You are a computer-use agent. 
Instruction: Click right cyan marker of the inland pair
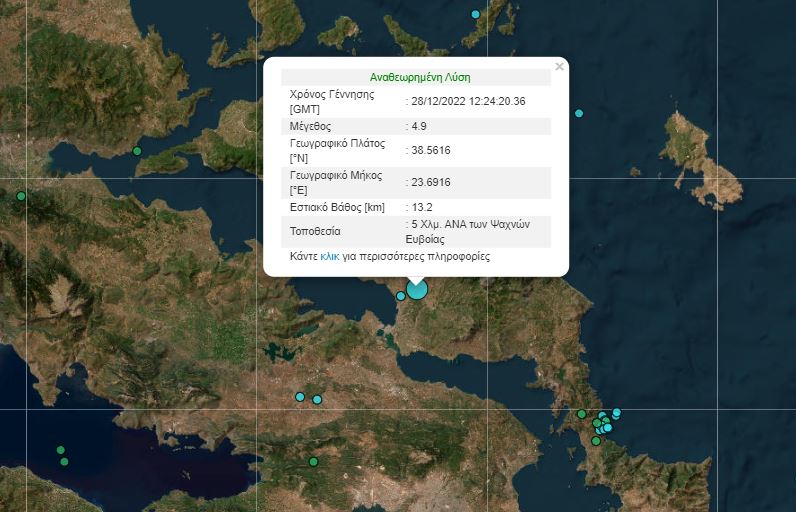317,400
